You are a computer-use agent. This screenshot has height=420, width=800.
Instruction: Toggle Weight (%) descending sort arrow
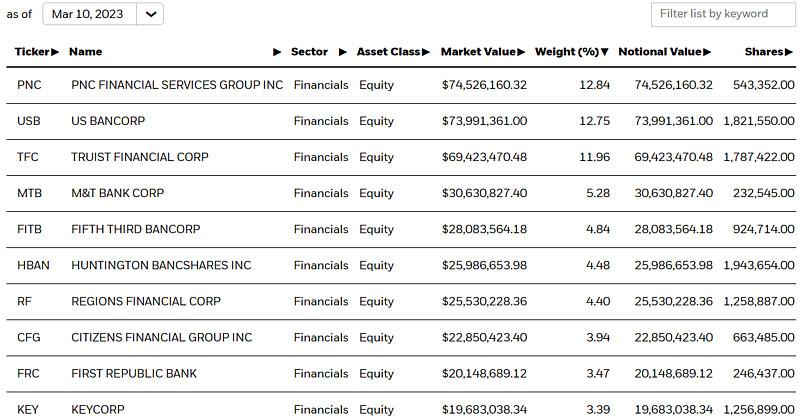[x=605, y=52]
